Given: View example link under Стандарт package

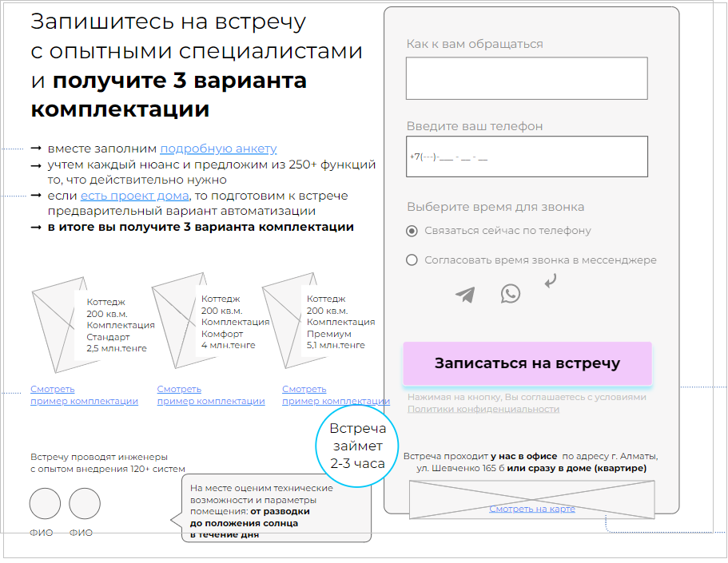Looking at the screenshot, I should (x=84, y=395).
